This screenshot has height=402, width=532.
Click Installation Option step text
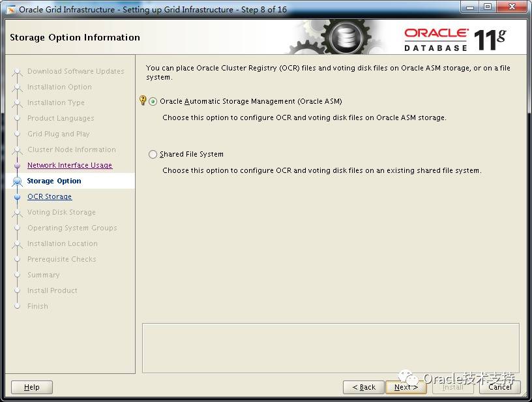59,87
